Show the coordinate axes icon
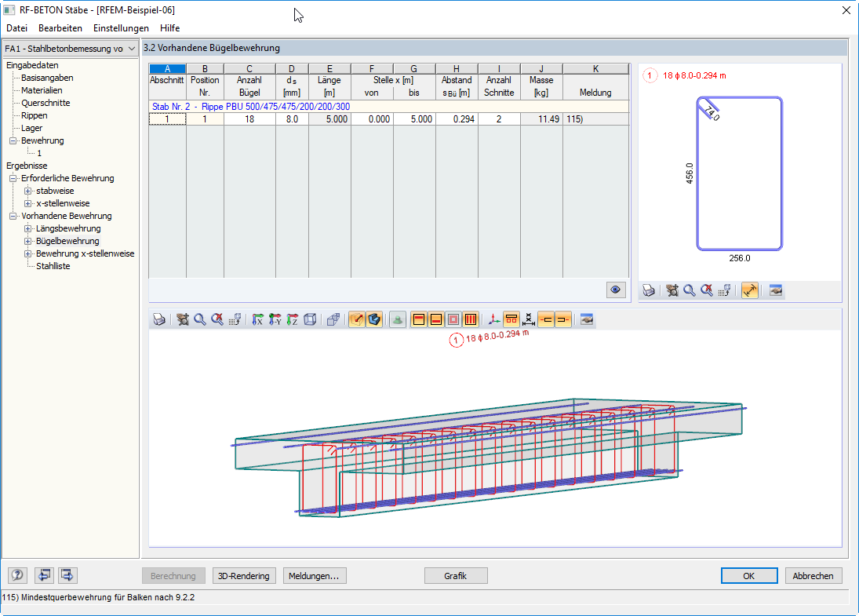Screen dimensions: 859x616 point(493,319)
